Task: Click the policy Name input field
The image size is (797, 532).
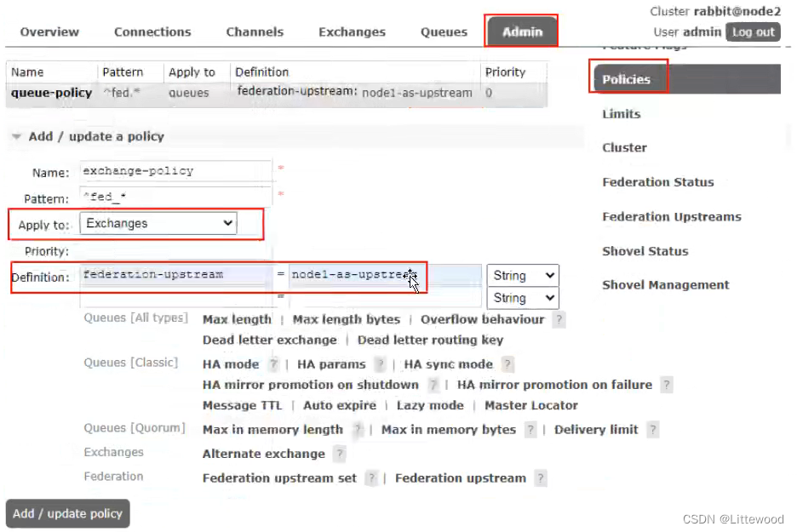Action: [x=176, y=171]
